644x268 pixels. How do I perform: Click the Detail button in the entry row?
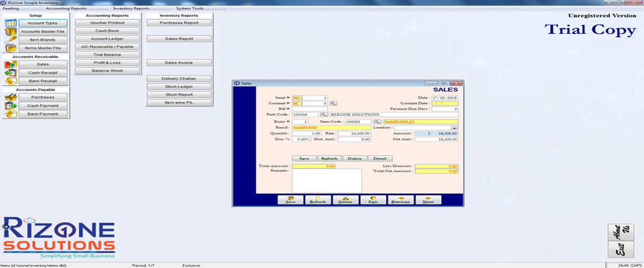point(380,159)
